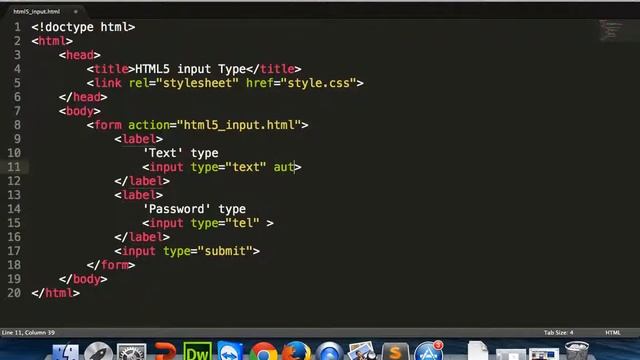The width and height of the screenshot is (640, 360).
Task: Open the red P app icon in dock
Action: (x=164, y=352)
